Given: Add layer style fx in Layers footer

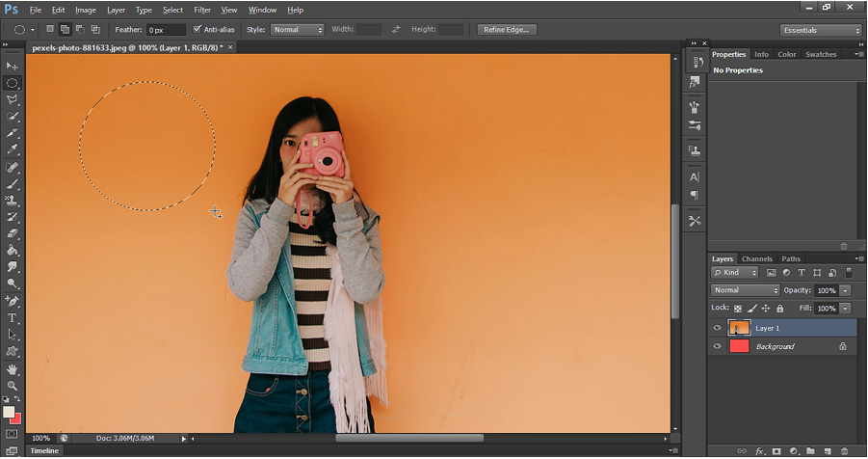Looking at the screenshot, I should pos(759,451).
